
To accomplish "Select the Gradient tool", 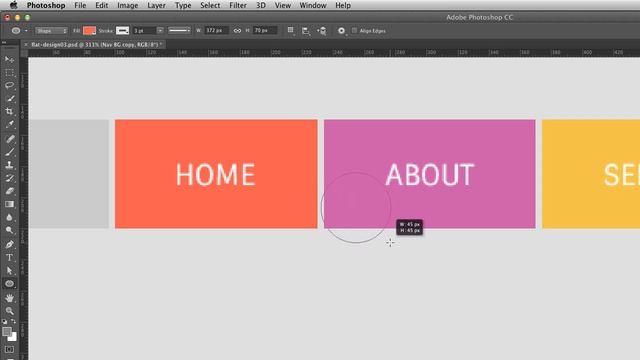I will click(9, 204).
